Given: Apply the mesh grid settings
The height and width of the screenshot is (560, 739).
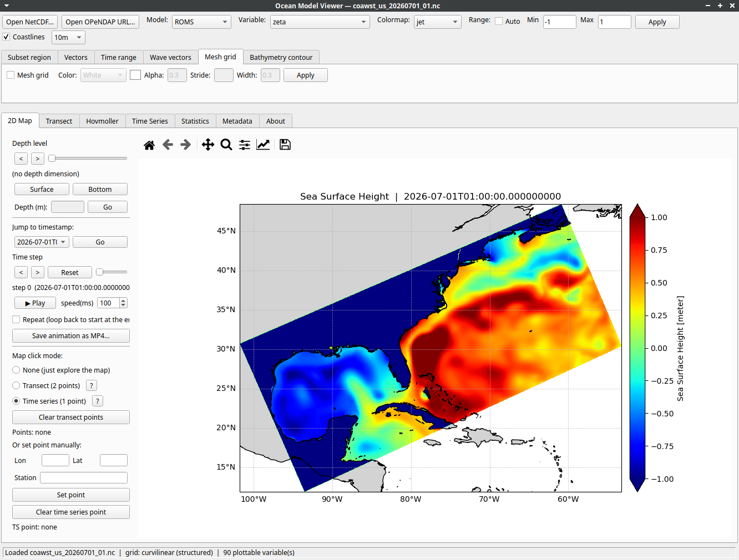Looking at the screenshot, I should [x=306, y=75].
